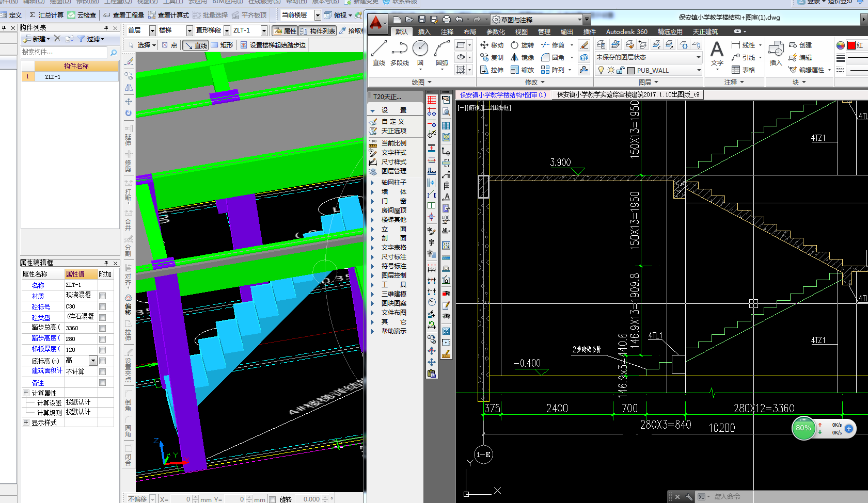868x503 pixels.
Task: Click 新建 in component list panel
Action: tap(37, 39)
